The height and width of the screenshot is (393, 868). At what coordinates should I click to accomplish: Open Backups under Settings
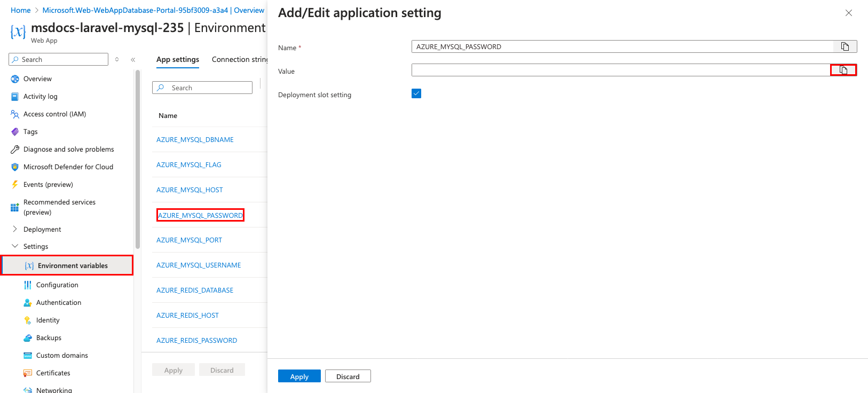49,337
